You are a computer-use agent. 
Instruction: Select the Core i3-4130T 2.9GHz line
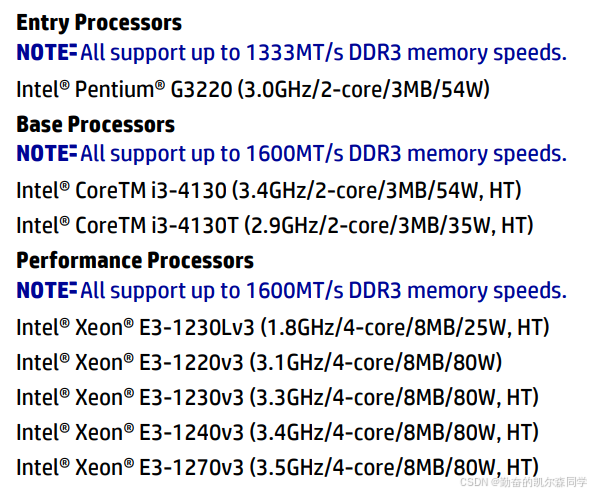point(275,225)
